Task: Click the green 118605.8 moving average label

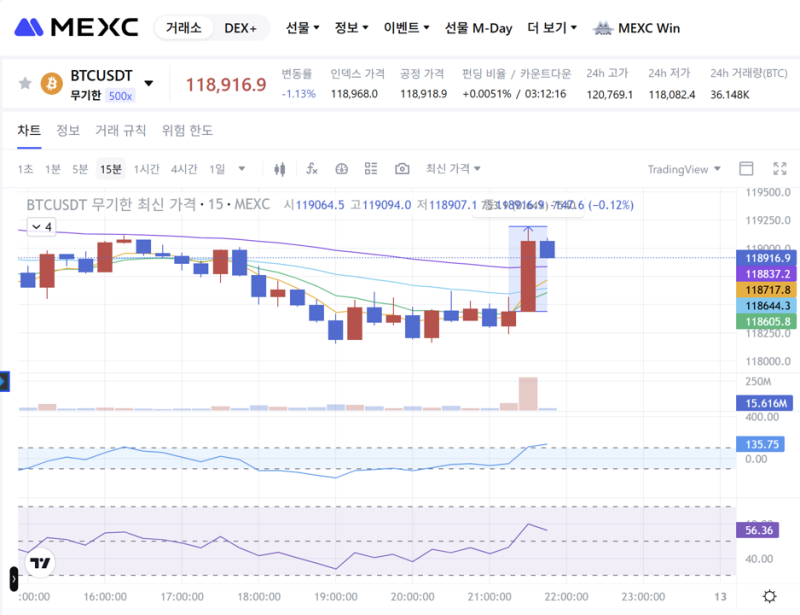Action: coord(766,322)
